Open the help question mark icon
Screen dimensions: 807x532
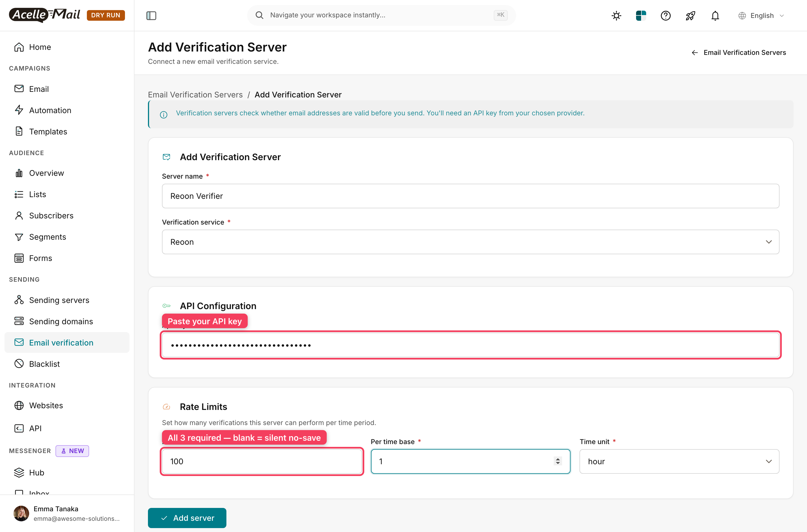pyautogui.click(x=665, y=16)
